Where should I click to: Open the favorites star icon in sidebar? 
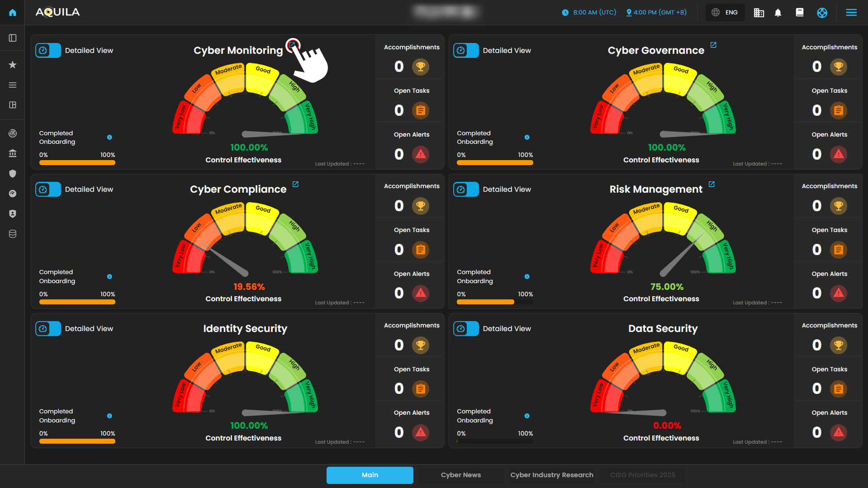pos(13,65)
